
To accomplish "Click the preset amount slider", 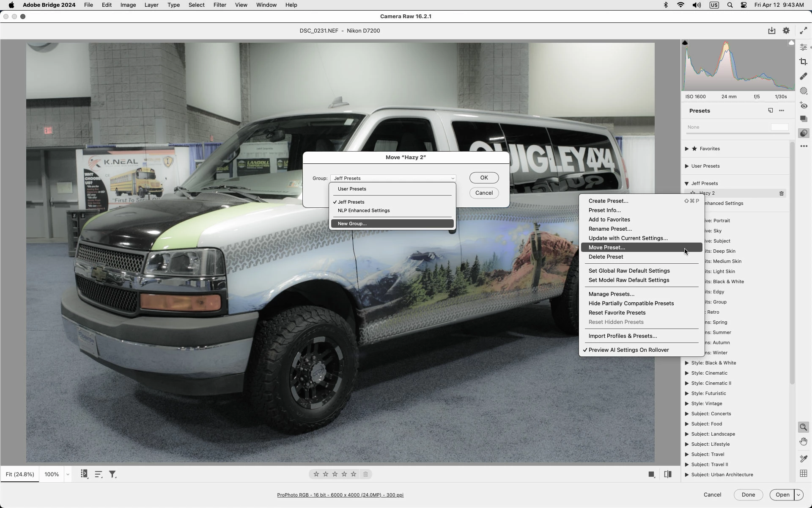I will (738, 133).
